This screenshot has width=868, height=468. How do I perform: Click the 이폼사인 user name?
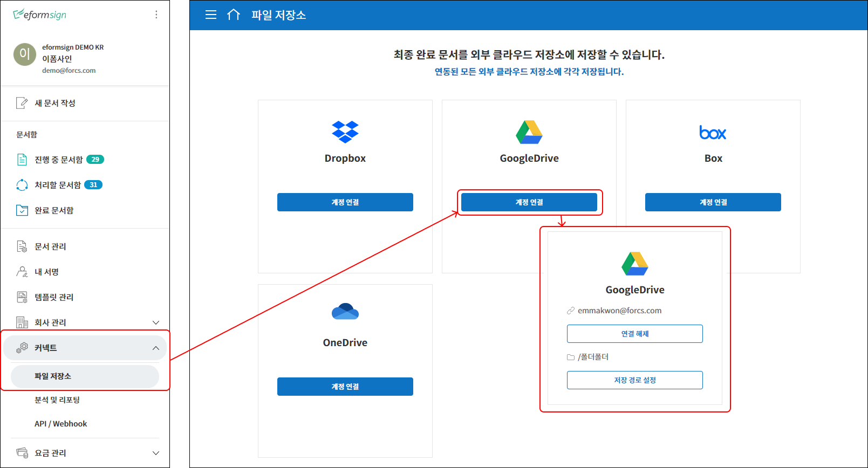click(x=57, y=59)
